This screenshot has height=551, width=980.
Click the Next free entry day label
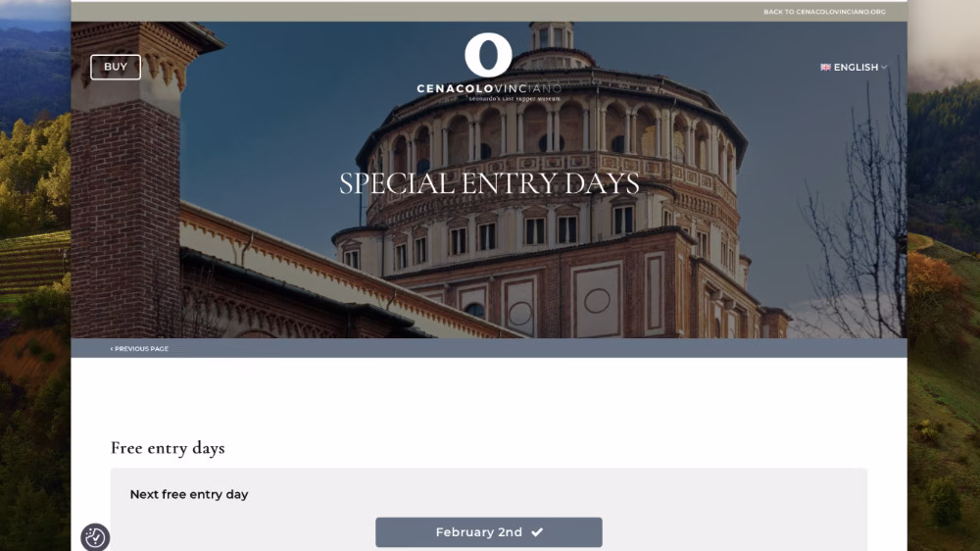[189, 494]
